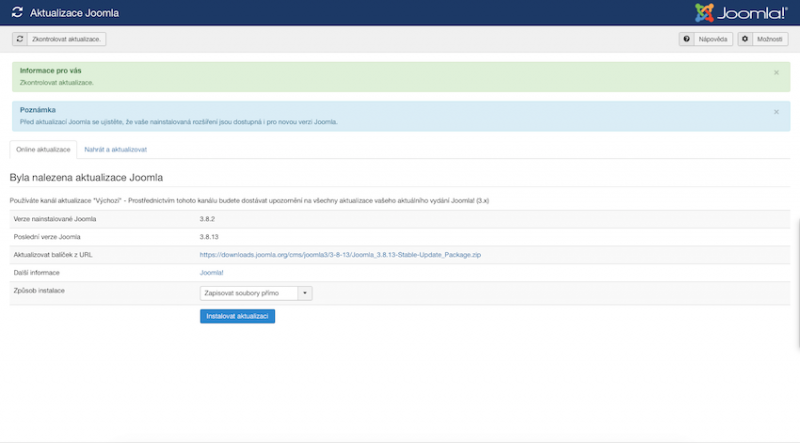Click the installed version value 3.8.2
Viewport: 800px width, 443px height.
coord(207,219)
